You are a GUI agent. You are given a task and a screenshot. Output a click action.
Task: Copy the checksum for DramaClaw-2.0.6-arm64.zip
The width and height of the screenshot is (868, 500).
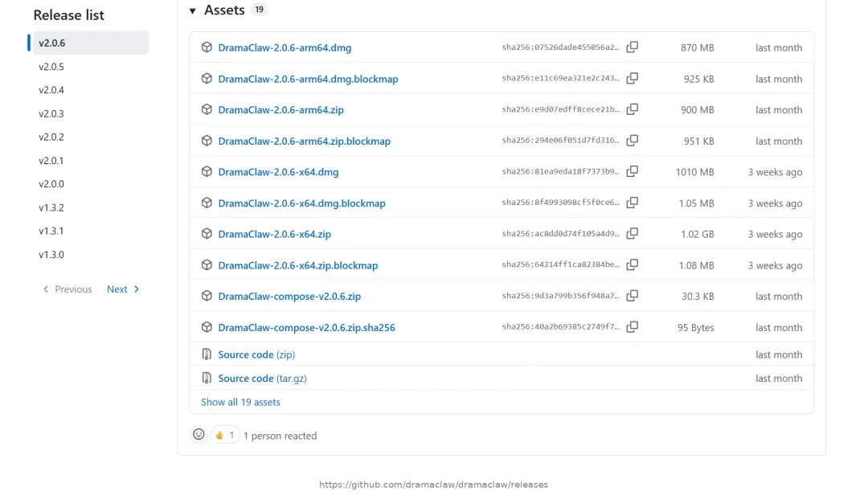[632, 109]
